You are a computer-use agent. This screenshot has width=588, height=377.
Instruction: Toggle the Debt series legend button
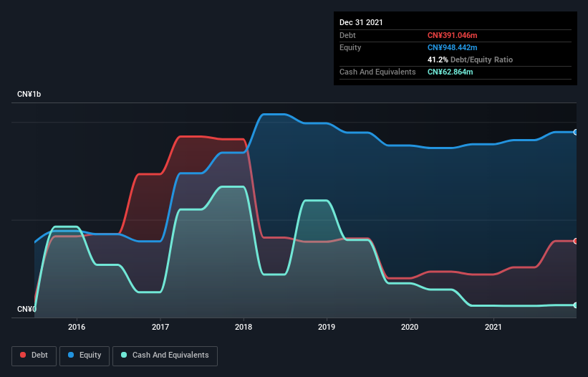(34, 355)
